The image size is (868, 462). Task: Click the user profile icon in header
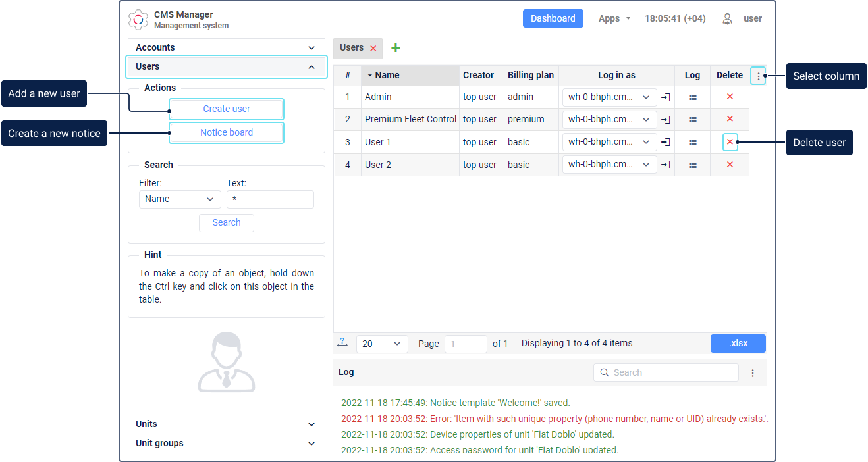727,19
